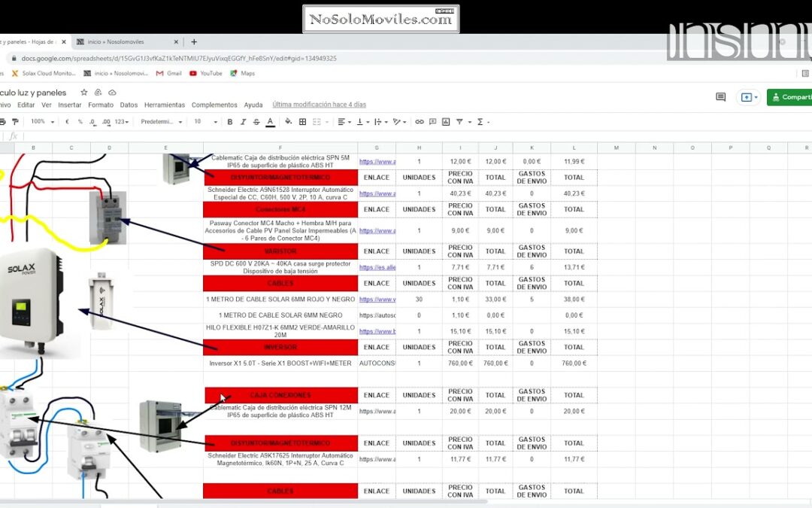Screen dimensions: 812x508
Task: Open the Insertar menu
Action: point(70,105)
